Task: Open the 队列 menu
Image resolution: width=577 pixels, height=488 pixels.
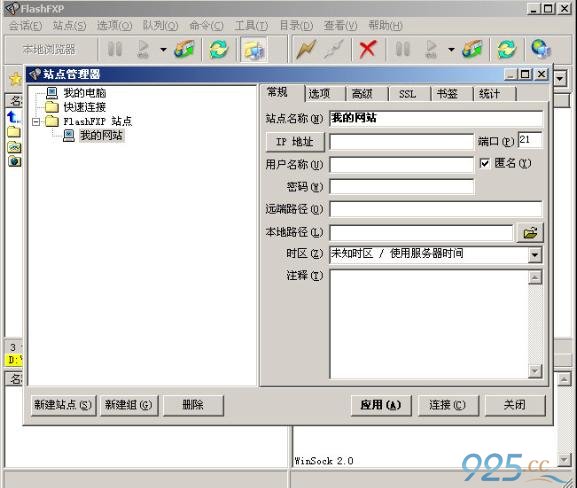Action: [x=160, y=25]
